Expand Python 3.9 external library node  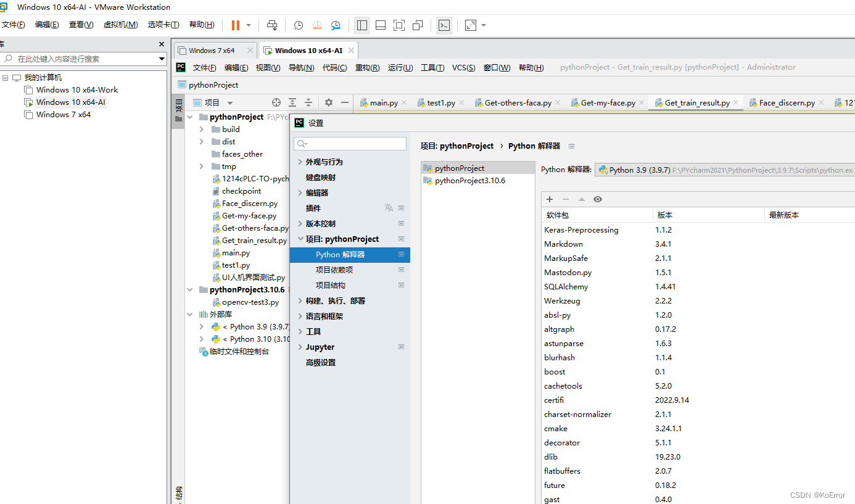tap(202, 327)
